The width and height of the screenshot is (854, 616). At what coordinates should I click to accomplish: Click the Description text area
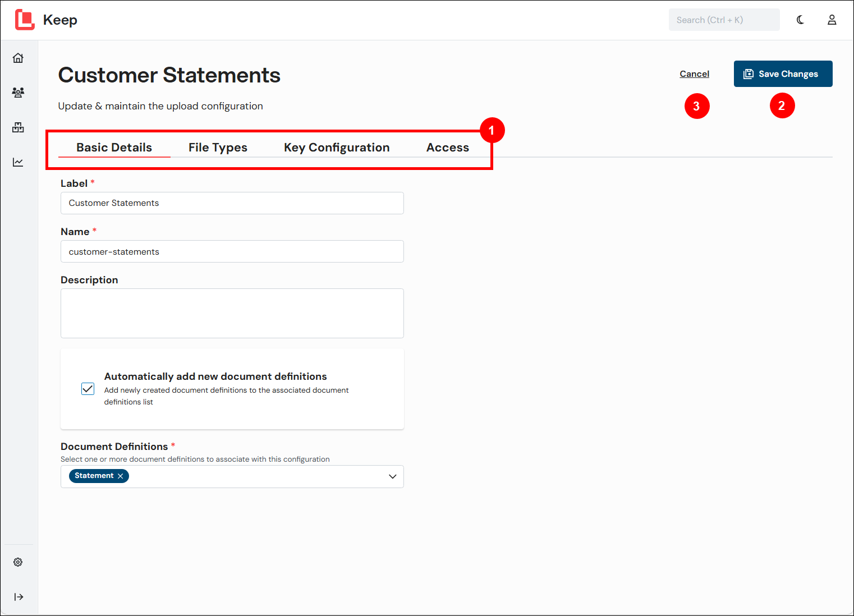(232, 313)
